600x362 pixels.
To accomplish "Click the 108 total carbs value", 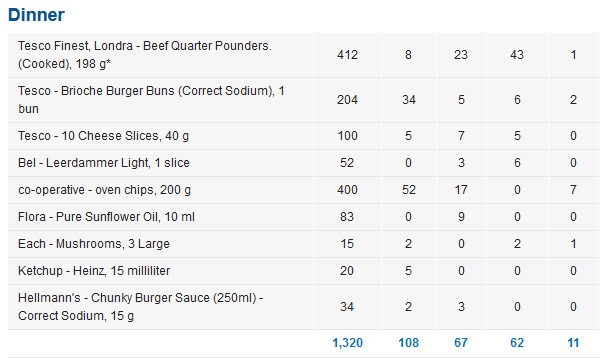I will [409, 343].
